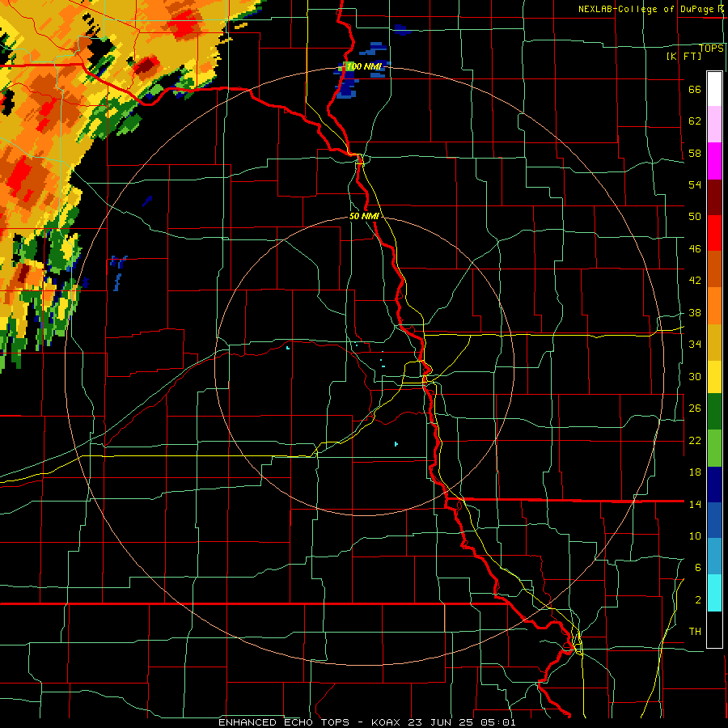Select the 22 legend value
The image size is (728, 728).
pos(695,440)
